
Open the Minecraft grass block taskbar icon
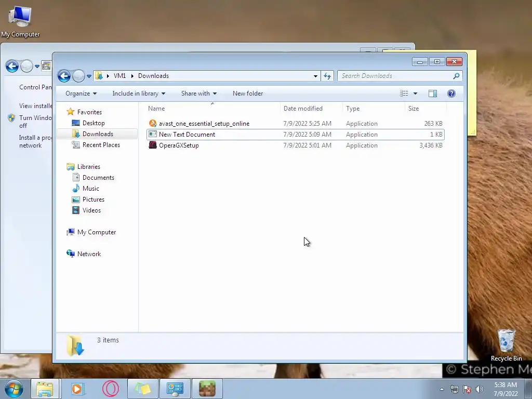(x=207, y=389)
